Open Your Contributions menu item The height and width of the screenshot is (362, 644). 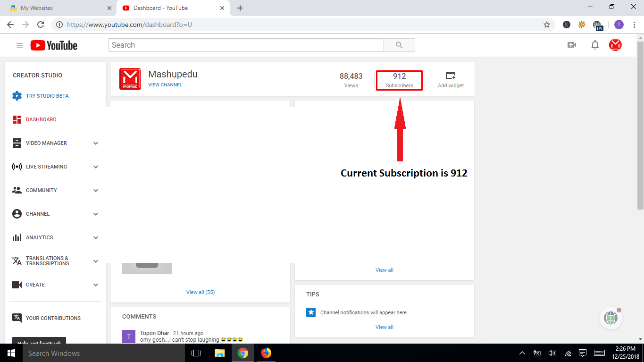[x=53, y=318]
